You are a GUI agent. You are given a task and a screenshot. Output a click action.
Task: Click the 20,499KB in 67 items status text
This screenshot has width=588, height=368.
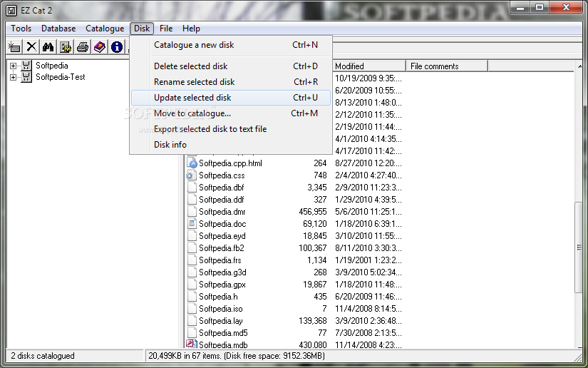pyautogui.click(x=236, y=356)
